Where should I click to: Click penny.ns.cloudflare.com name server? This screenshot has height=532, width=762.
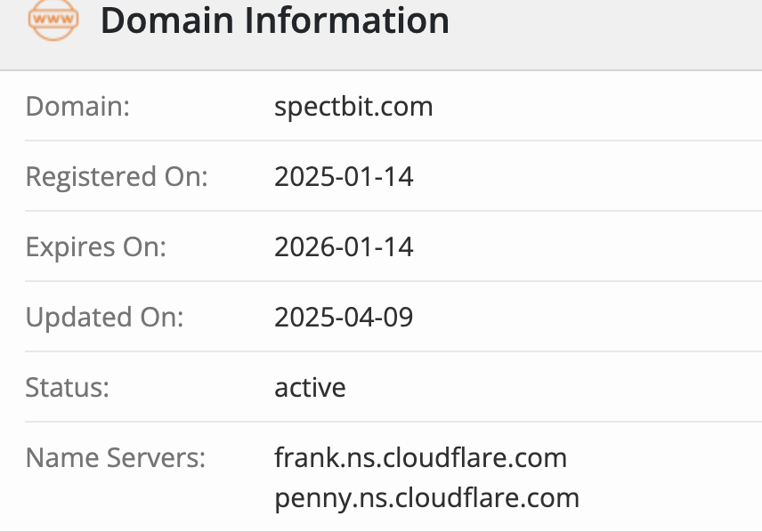[426, 498]
